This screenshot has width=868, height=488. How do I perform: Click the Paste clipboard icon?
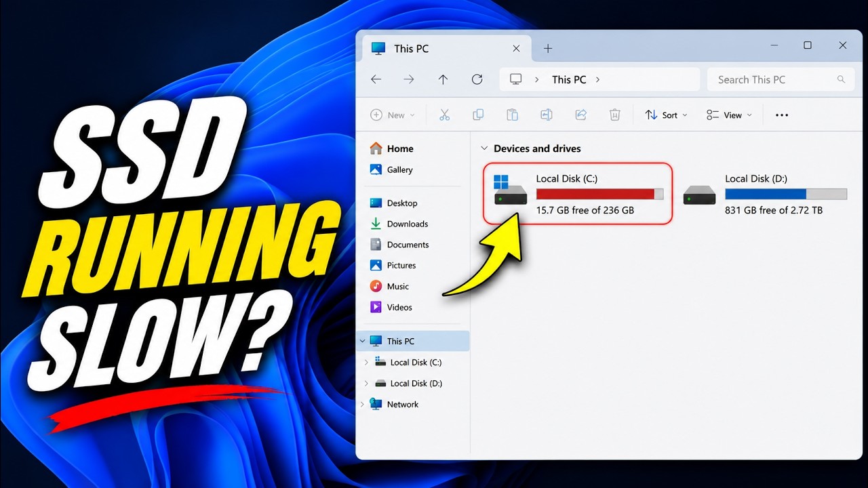(x=512, y=115)
